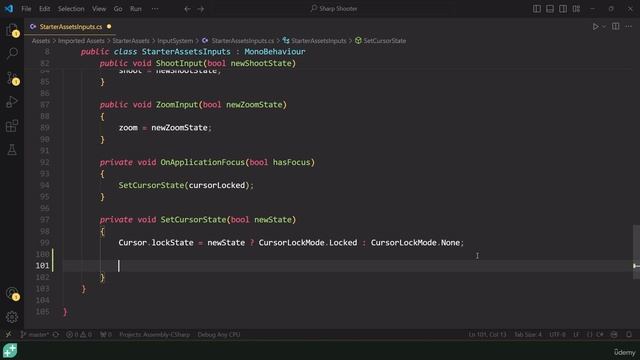Screen dimensions: 640x360
Task: Toggle the primary side bar layout icon
Action: point(537,9)
